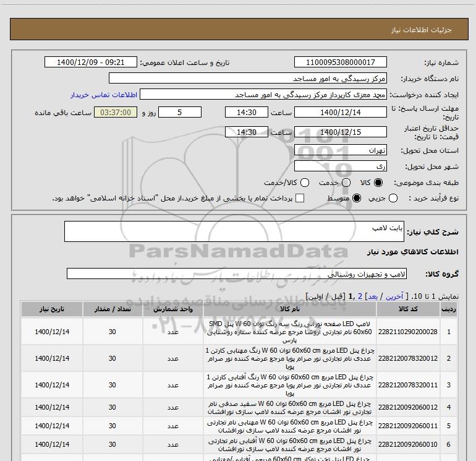Click the ردیف column header

pos(449,309)
